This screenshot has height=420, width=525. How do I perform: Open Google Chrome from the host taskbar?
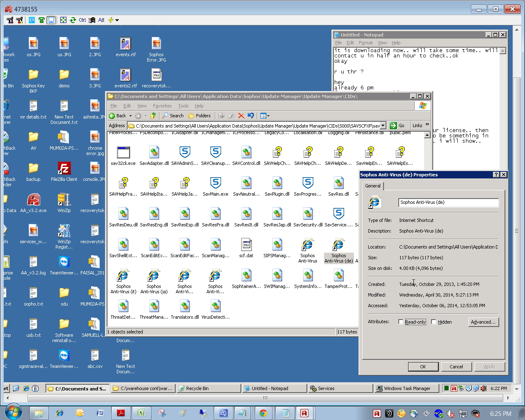[263, 413]
